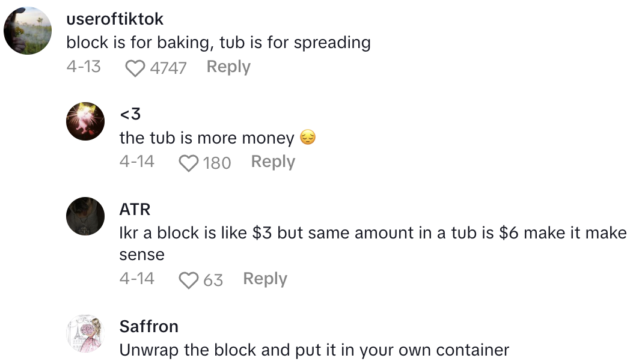The image size is (636, 364).
Task: Click the 4747 likes count
Action: 168,68
